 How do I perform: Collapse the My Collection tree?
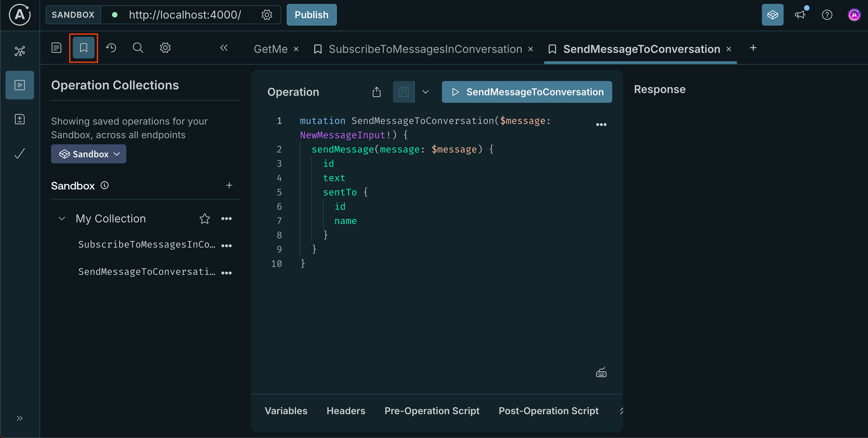pos(62,219)
